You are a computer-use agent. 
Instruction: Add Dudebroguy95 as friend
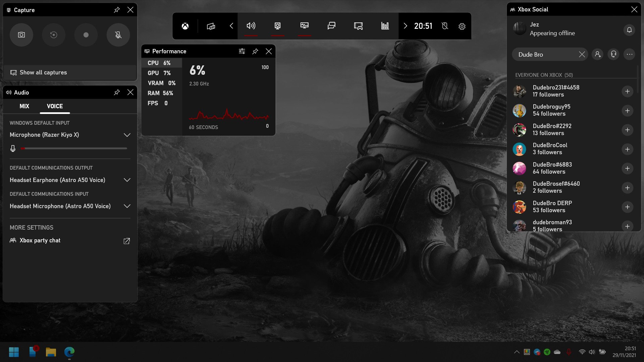627,111
